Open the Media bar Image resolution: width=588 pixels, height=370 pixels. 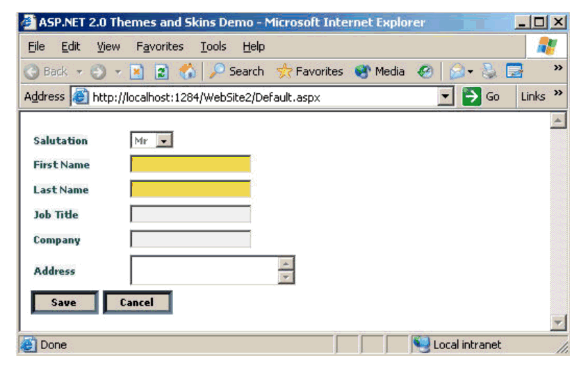pos(380,72)
